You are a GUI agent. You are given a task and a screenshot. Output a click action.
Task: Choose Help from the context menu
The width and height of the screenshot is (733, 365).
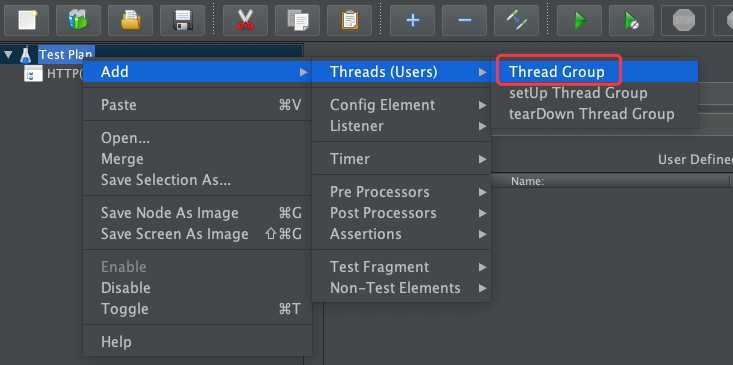pyautogui.click(x=197, y=342)
